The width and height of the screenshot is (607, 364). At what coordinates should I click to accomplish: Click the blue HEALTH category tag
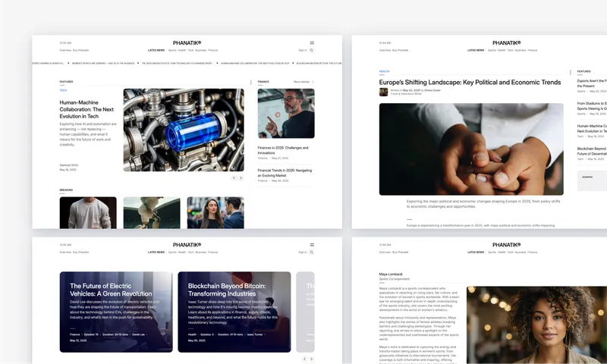(385, 71)
